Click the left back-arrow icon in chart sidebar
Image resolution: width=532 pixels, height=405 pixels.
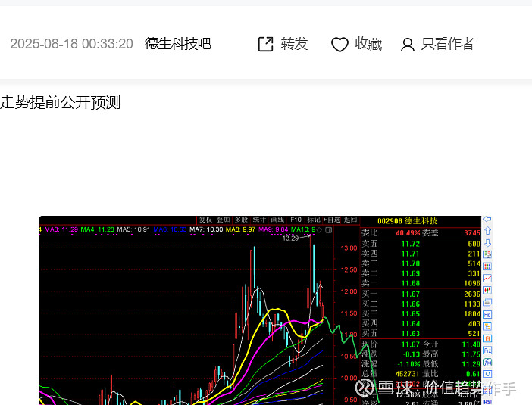tap(487, 219)
